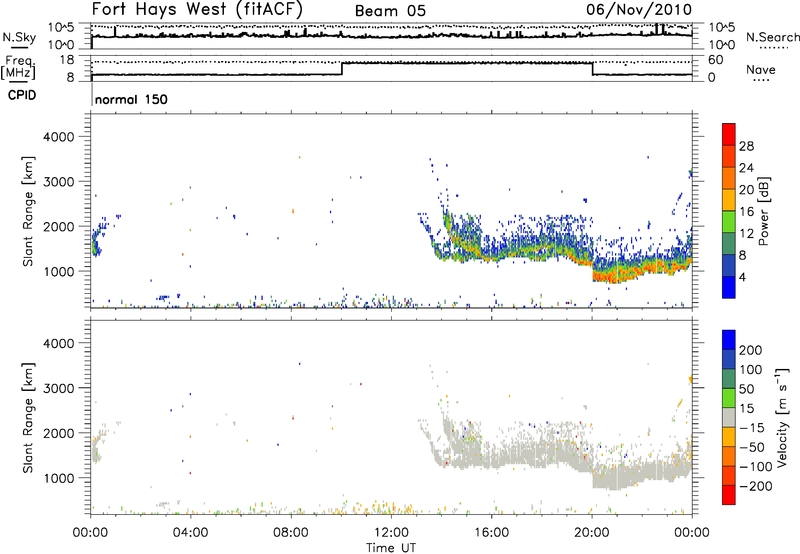This screenshot has height=554, width=800.
Task: Click the "-15" label on Velocity colorbar
Action: point(752,427)
